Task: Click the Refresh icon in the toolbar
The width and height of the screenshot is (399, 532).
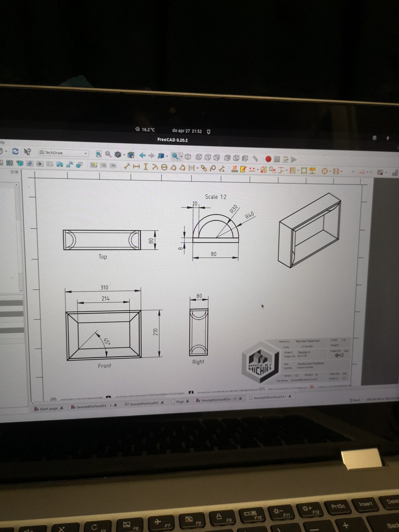Action: point(15,151)
